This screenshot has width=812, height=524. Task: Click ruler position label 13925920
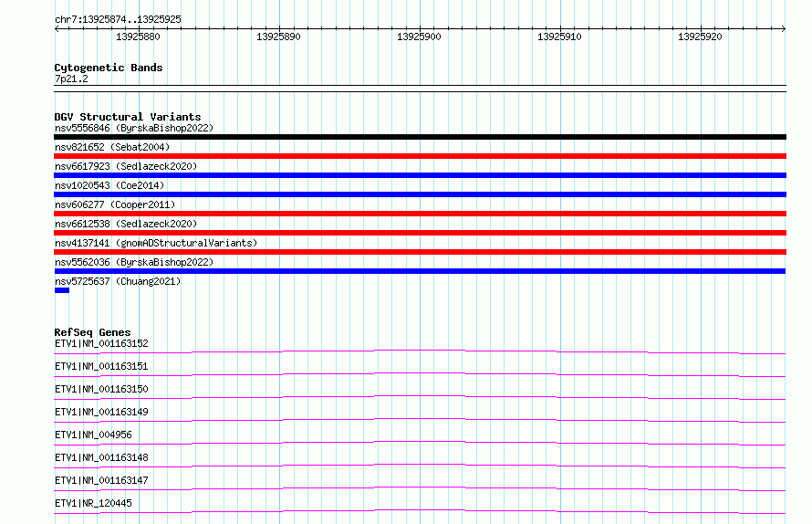tap(700, 37)
